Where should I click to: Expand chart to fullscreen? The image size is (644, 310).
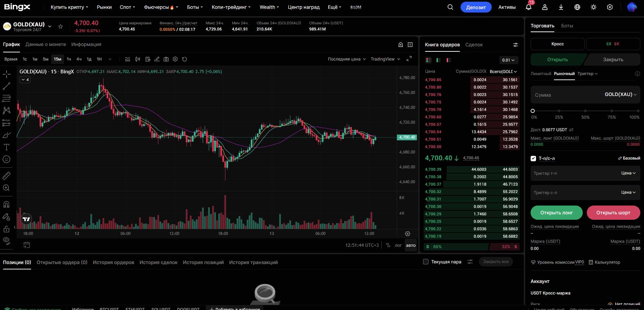point(409,58)
